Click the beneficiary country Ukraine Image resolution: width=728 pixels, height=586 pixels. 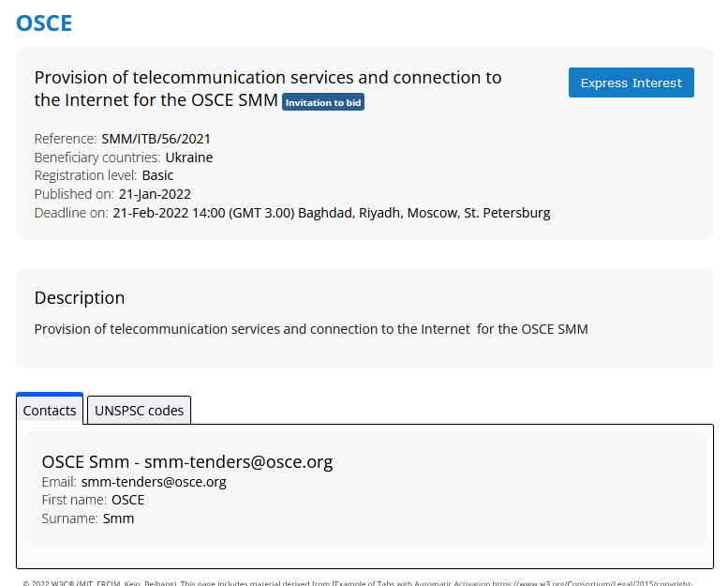point(188,158)
